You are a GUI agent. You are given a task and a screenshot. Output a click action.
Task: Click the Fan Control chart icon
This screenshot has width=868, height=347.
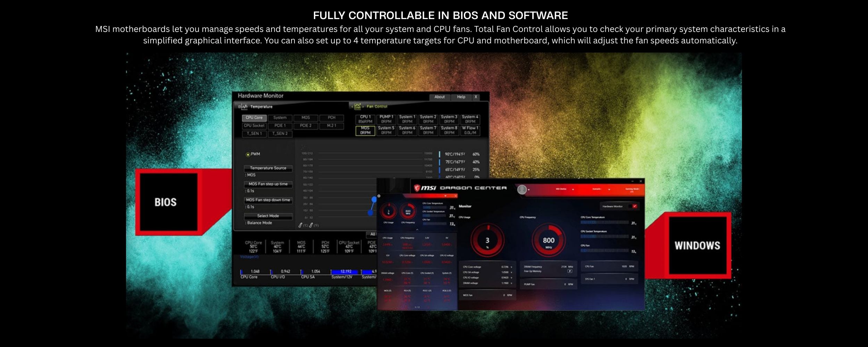click(358, 107)
